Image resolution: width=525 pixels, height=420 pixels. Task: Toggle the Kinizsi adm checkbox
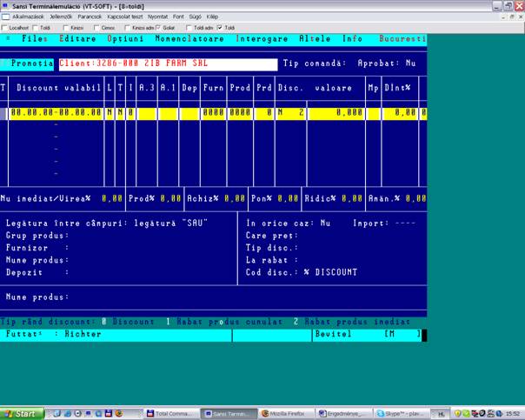(127, 28)
